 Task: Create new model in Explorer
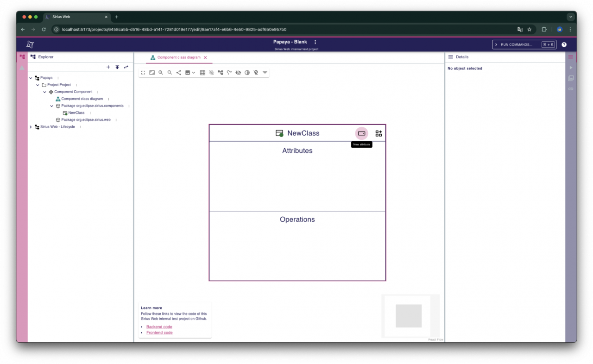click(x=108, y=67)
